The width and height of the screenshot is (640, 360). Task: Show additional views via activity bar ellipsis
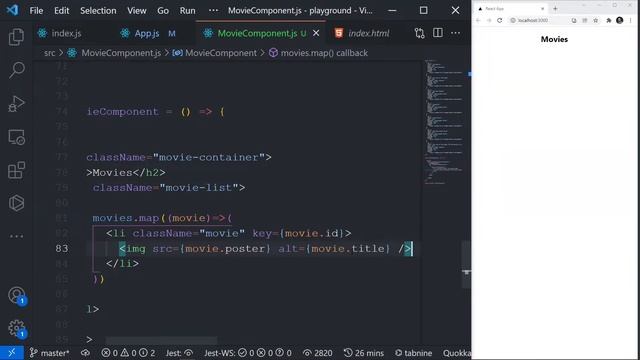pos(16,236)
